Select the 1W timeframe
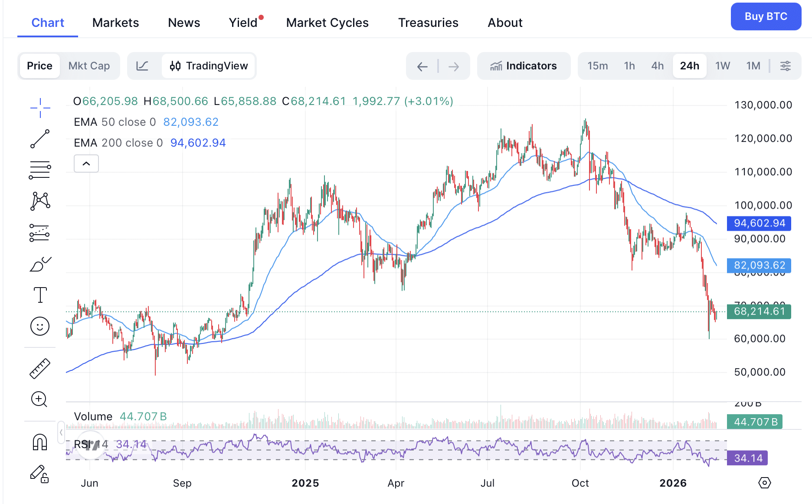This screenshot has height=504, width=812. [723, 66]
